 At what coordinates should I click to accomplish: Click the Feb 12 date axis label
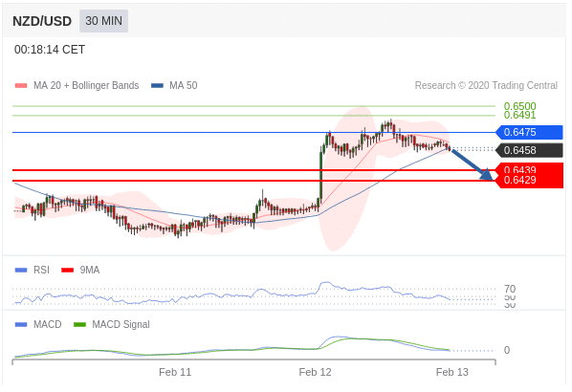point(316,372)
